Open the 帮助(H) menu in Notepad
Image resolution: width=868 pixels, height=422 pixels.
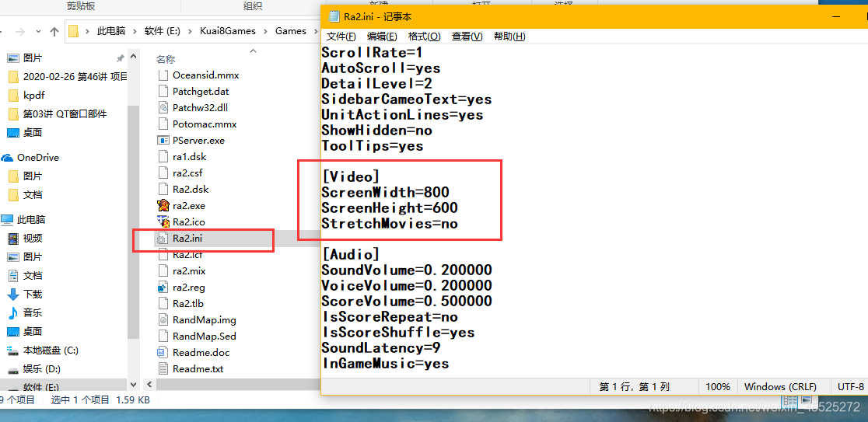click(x=509, y=37)
